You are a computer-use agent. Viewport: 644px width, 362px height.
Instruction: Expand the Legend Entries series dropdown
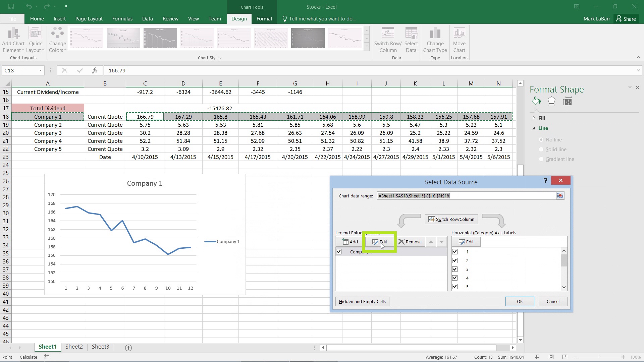[441, 242]
